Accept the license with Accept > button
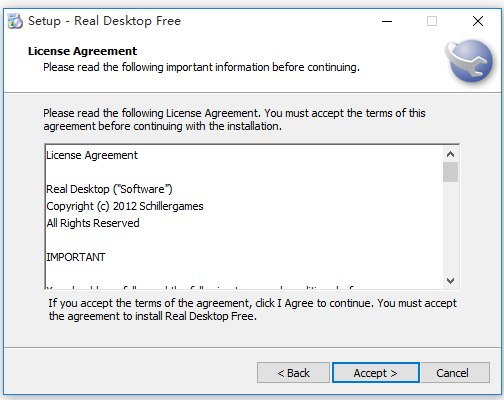 376,373
